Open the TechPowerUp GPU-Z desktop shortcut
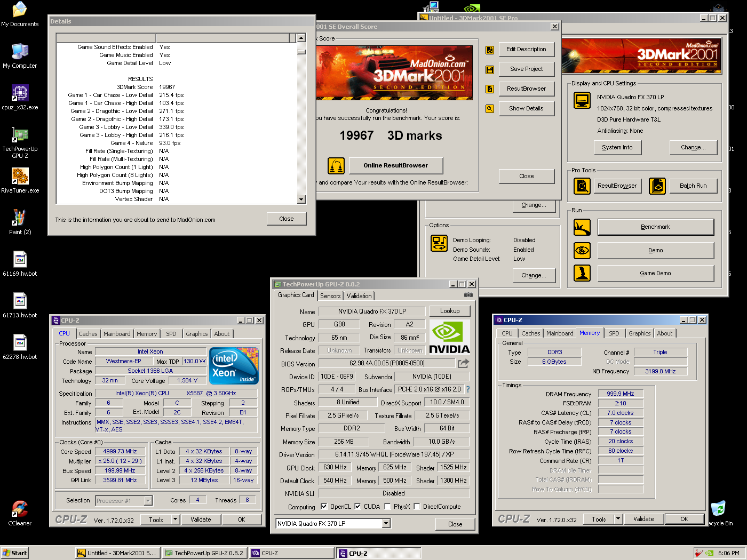This screenshot has height=560, width=747. tap(20, 142)
